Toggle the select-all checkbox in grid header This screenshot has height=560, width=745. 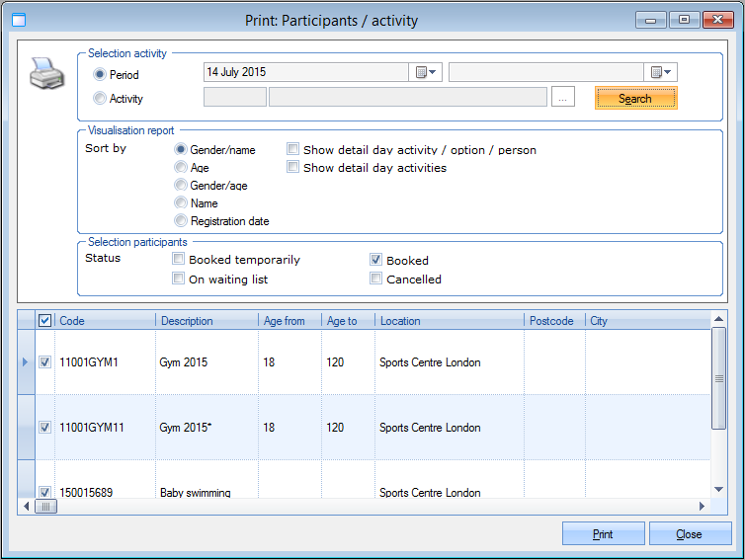(44, 320)
